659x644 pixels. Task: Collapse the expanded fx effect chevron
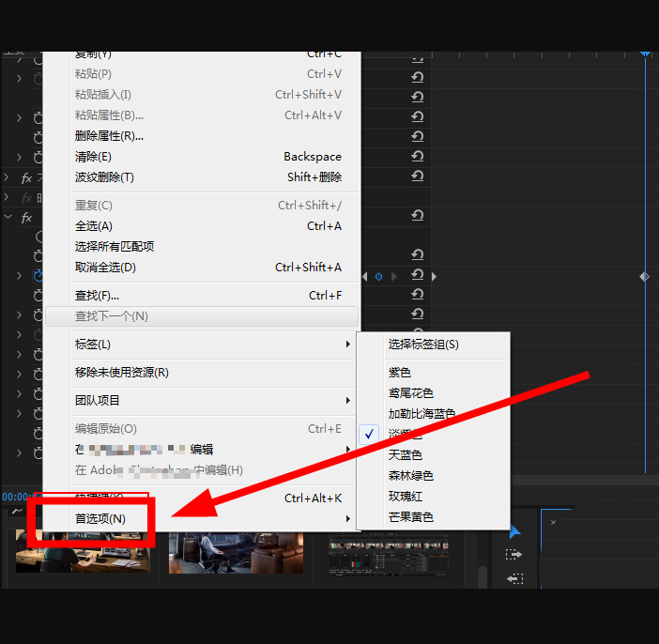tap(8, 218)
